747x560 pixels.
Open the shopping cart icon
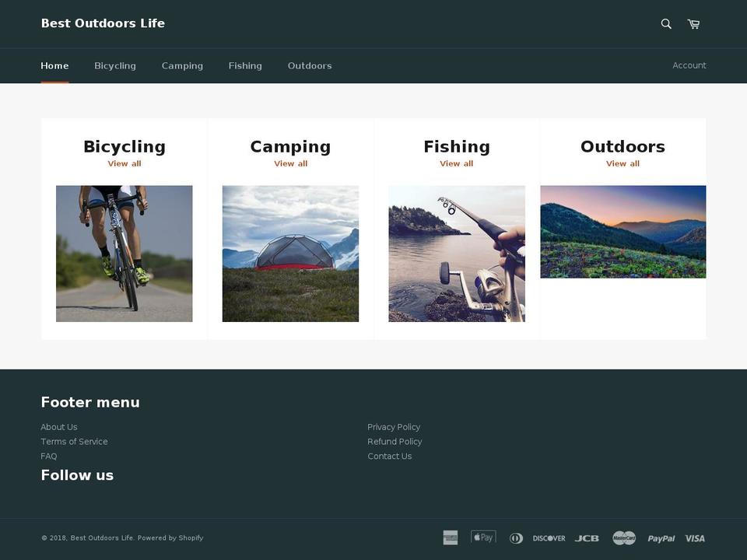pos(693,24)
